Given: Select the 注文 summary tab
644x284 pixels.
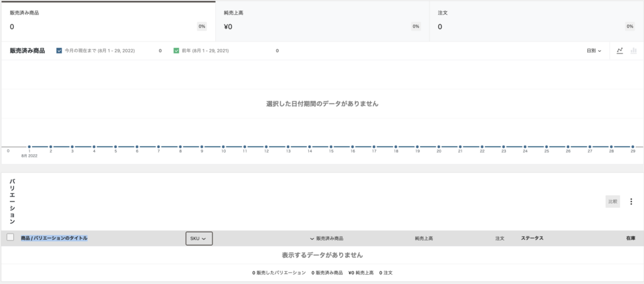Looking at the screenshot, I should [x=536, y=20].
